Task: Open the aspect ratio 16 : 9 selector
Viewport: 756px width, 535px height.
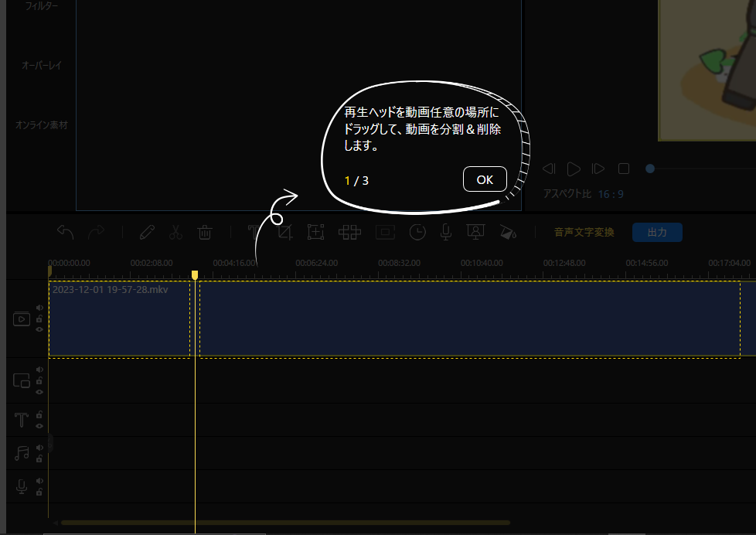Action: tap(611, 194)
